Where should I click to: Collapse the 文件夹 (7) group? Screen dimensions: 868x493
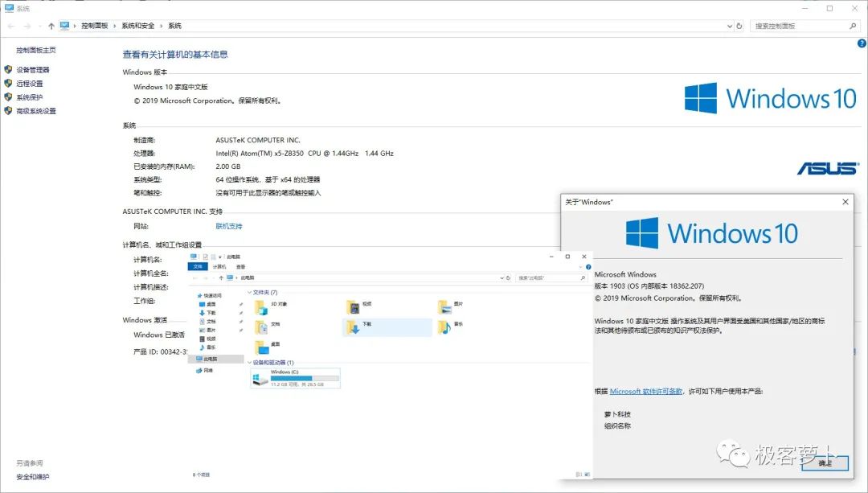coord(250,292)
